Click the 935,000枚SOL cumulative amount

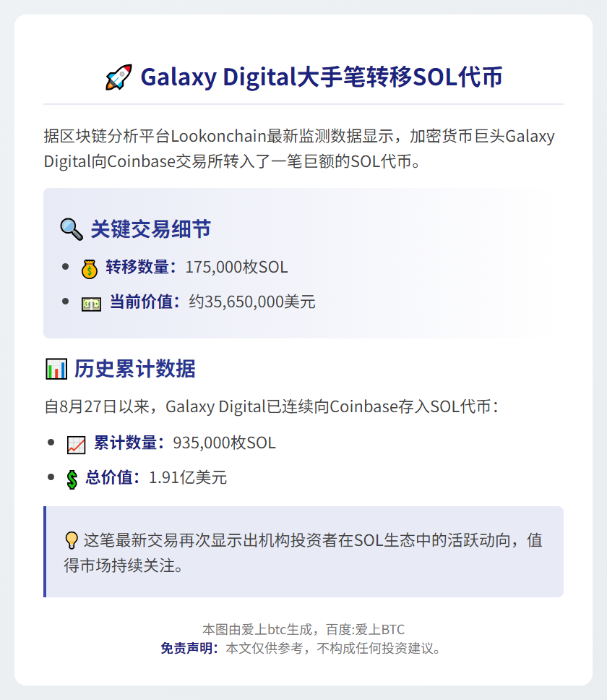[x=224, y=443]
